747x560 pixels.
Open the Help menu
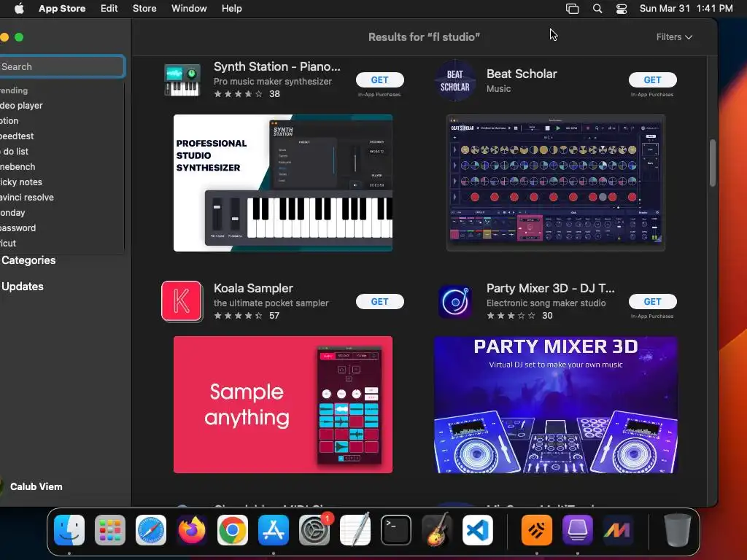coord(231,9)
